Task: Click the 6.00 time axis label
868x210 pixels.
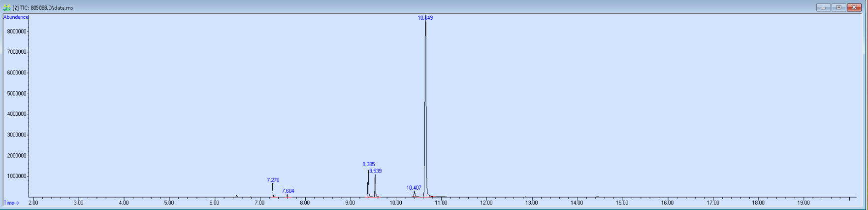Action: [214, 203]
